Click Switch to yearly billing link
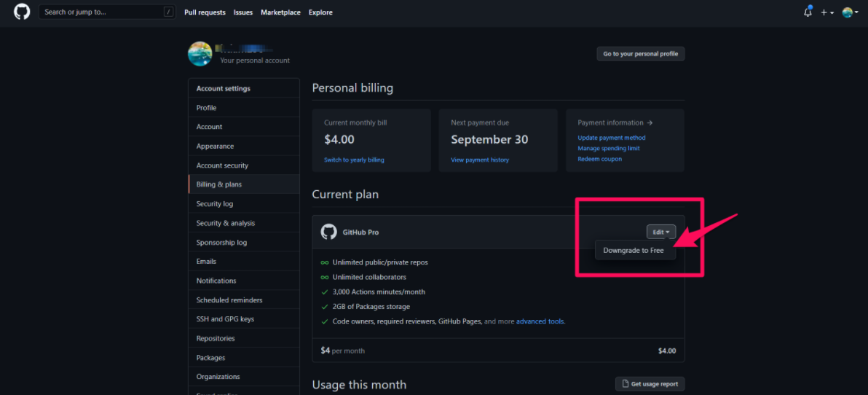This screenshot has height=395, width=868. [354, 160]
